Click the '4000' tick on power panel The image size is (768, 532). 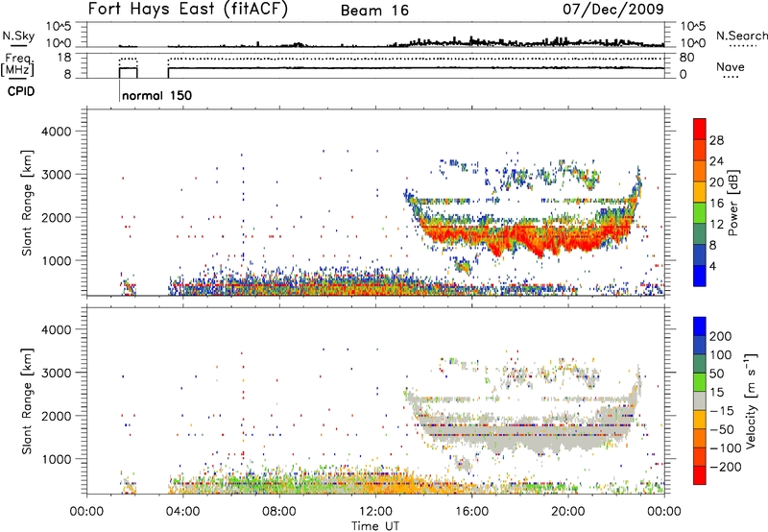pyautogui.click(x=56, y=132)
